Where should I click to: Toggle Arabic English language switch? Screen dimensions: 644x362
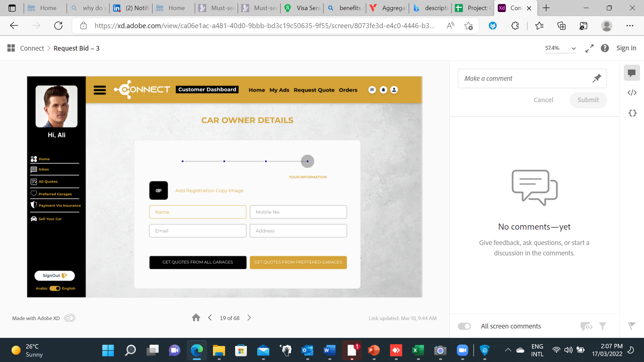(55, 288)
